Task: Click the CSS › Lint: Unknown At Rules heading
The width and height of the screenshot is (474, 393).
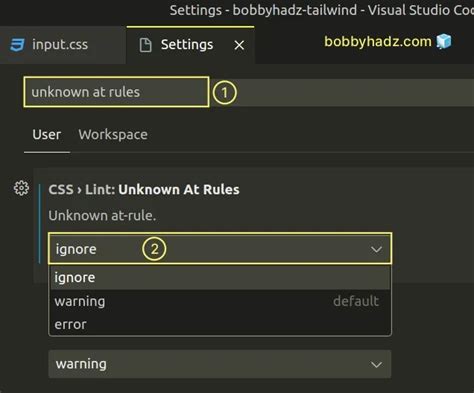Action: pos(144,189)
